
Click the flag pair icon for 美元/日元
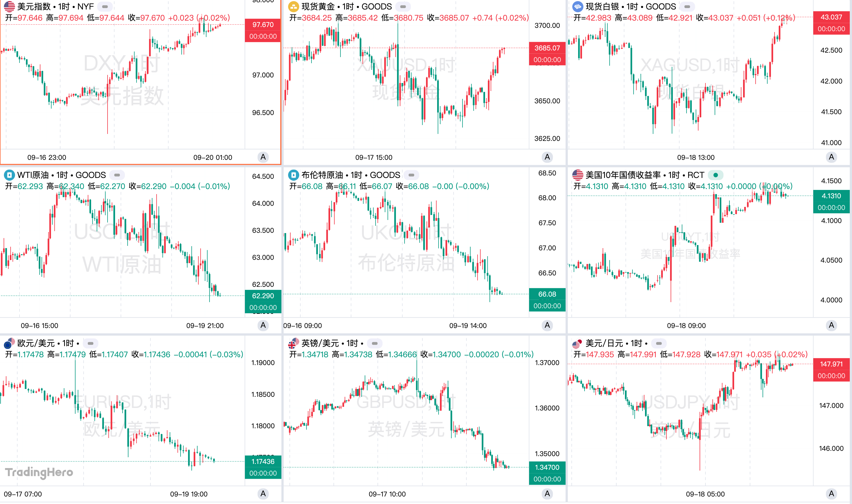click(x=578, y=343)
